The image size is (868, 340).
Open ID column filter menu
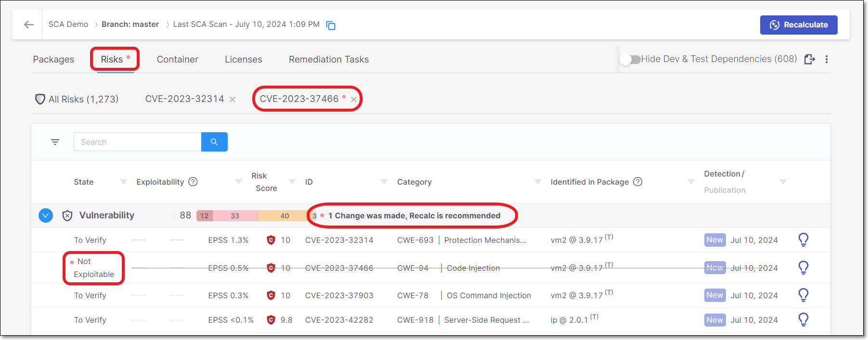tap(384, 182)
